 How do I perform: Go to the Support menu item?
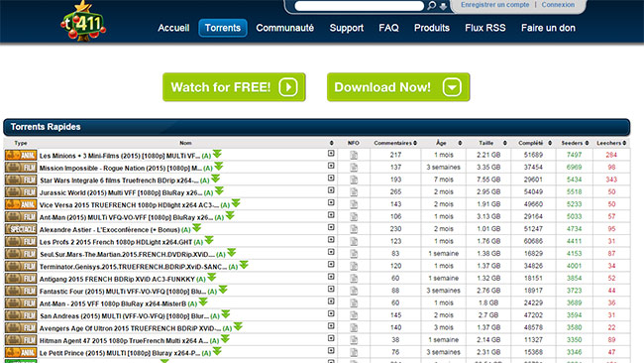[346, 28]
